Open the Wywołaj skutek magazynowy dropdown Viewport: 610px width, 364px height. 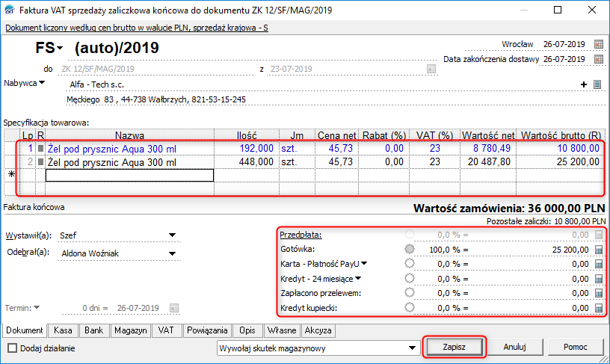coord(412,348)
